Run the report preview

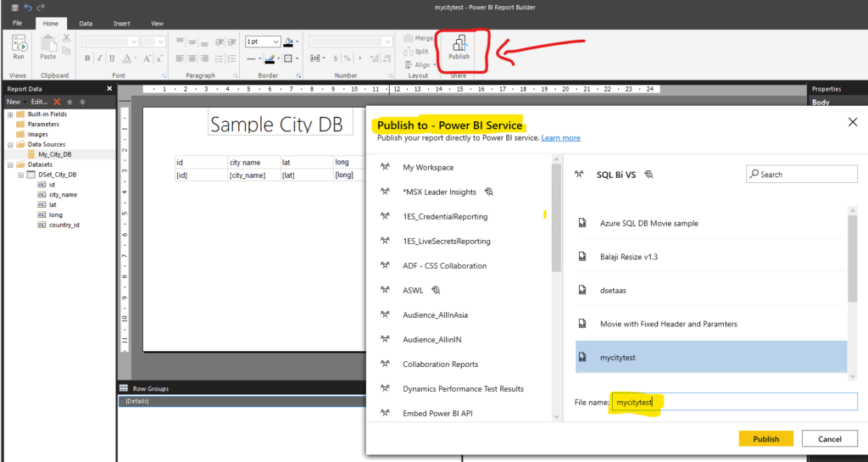tap(19, 47)
